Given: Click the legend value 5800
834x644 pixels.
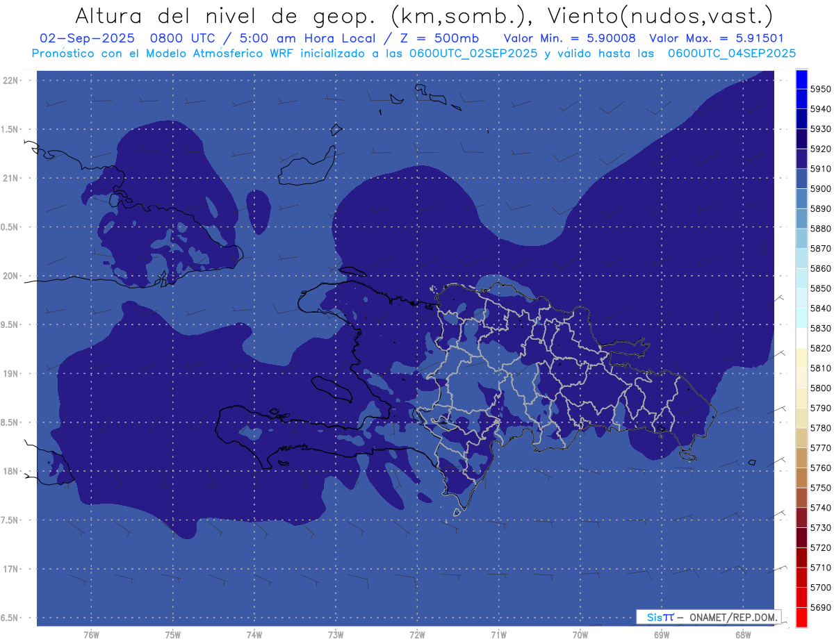Looking at the screenshot, I should [820, 388].
